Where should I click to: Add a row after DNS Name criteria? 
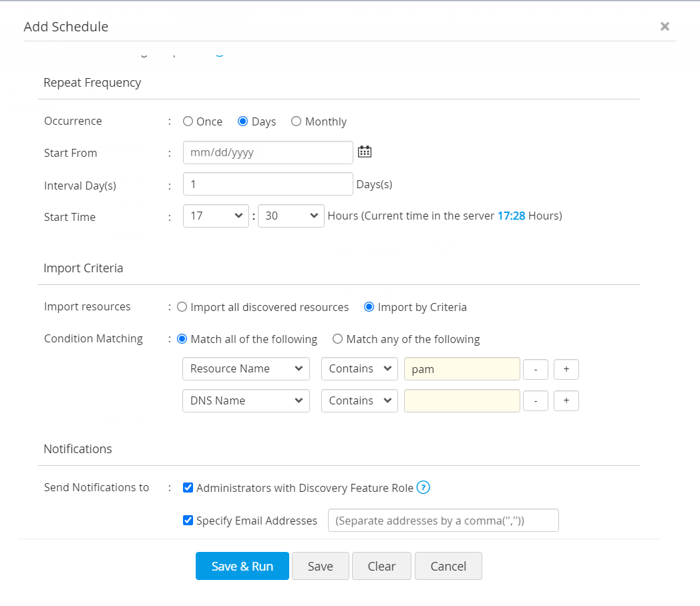(566, 401)
